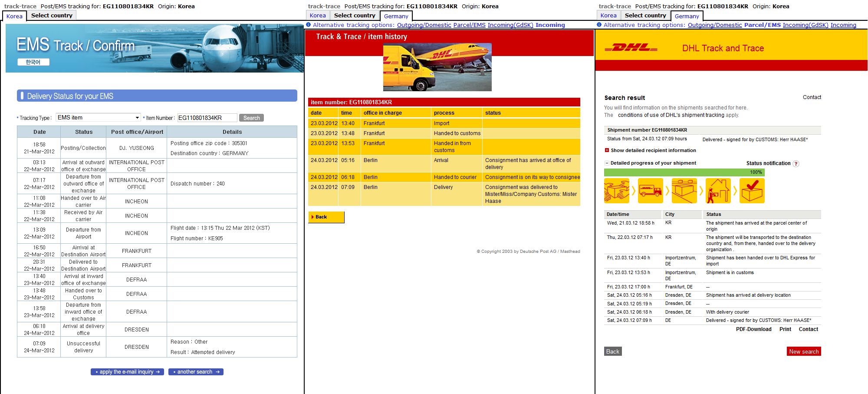Click 'item number: EG110801834KR' red header

pos(444,103)
